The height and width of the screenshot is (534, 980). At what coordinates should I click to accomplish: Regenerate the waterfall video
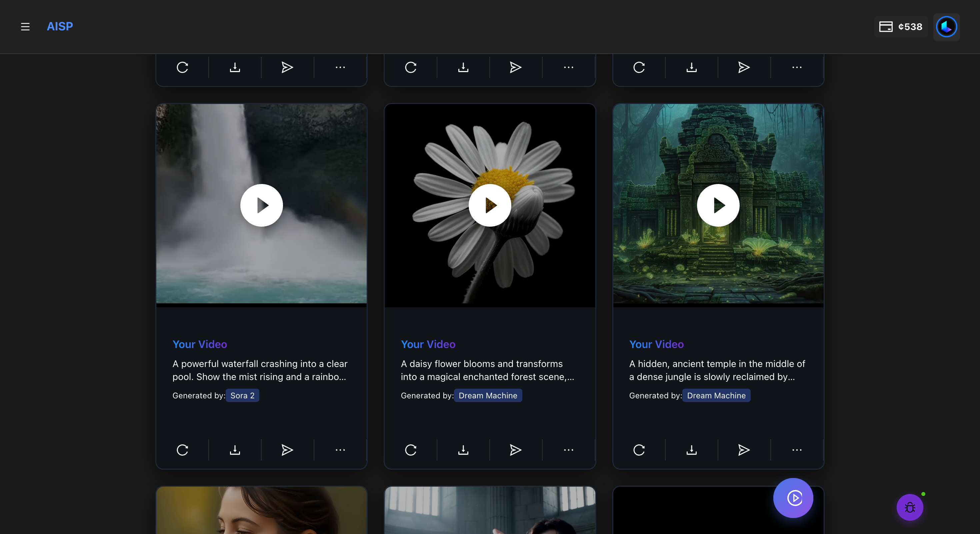tap(182, 450)
